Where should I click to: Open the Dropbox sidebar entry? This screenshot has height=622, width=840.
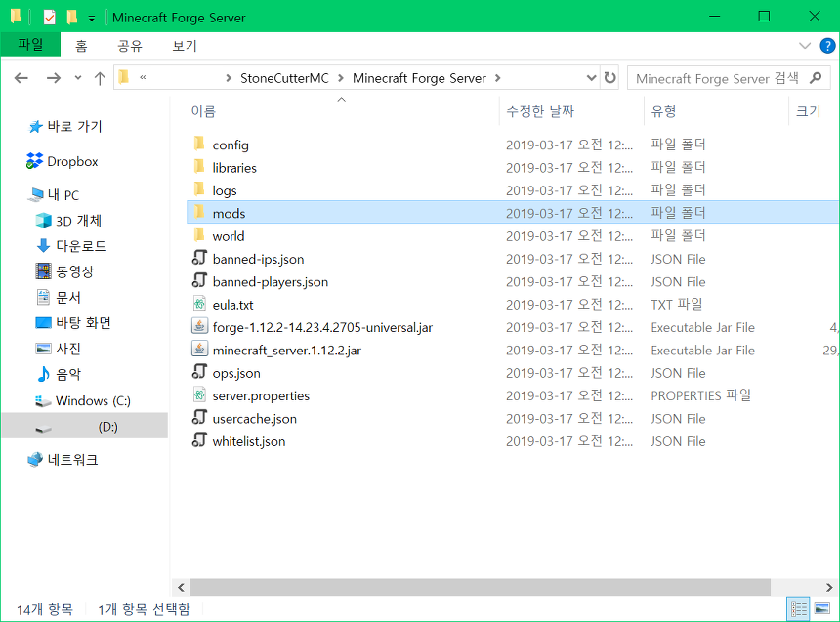pos(63,161)
